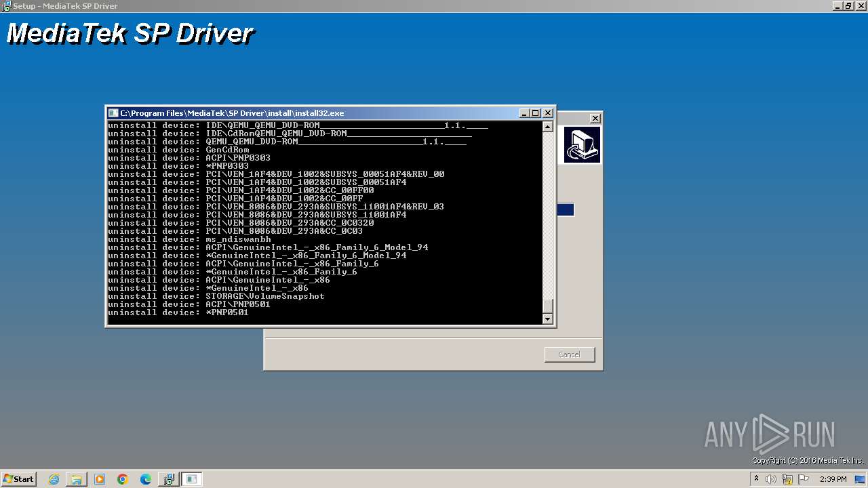Minimize the install32.exe console window
This screenshot has width=868, height=488.
point(524,113)
